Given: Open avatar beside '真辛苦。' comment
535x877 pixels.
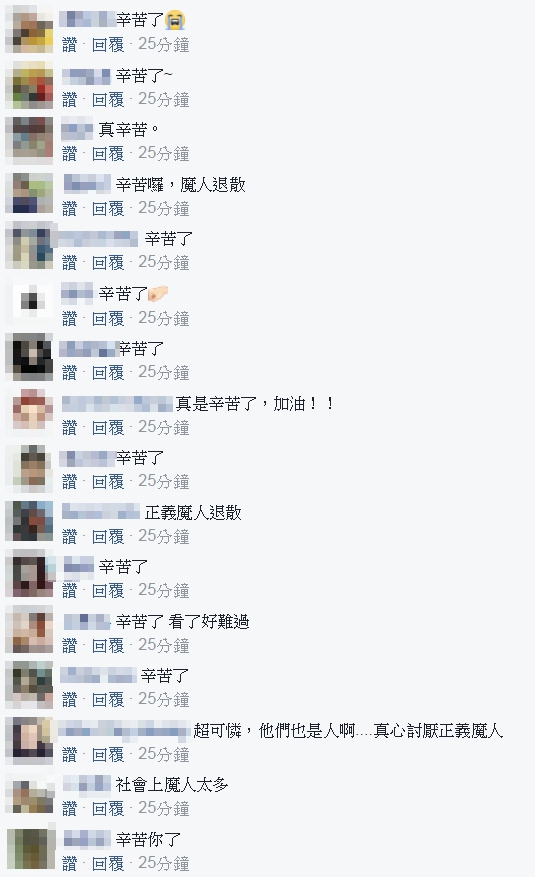Looking at the screenshot, I should coord(29,140).
